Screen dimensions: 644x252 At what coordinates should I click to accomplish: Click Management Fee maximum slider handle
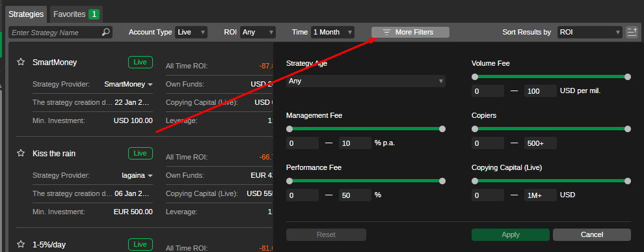(x=442, y=129)
